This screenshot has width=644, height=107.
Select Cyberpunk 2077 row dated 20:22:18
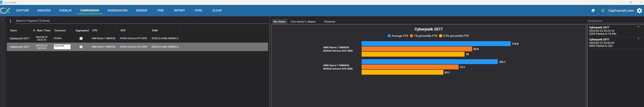click(137, 38)
